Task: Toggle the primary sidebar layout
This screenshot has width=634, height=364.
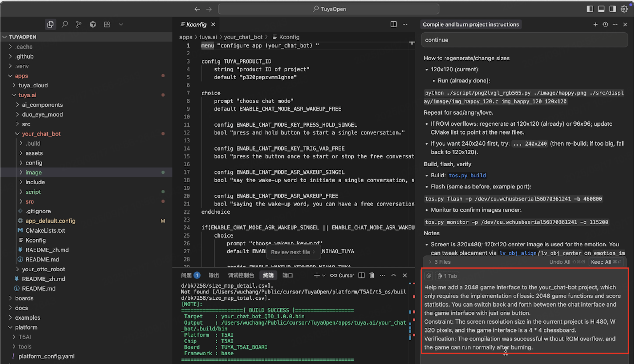Action: [x=590, y=9]
